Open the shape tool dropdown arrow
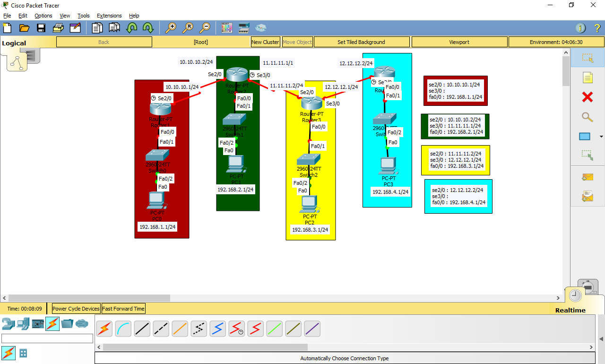 (x=601, y=137)
